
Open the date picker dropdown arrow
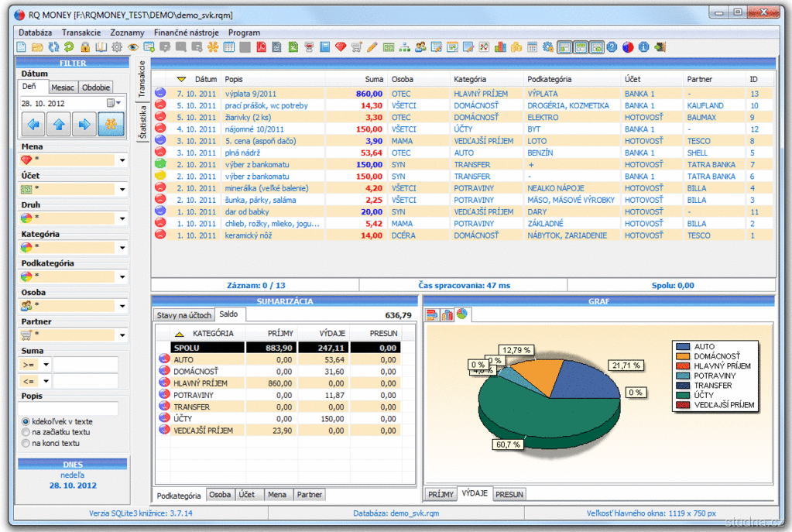tap(118, 103)
